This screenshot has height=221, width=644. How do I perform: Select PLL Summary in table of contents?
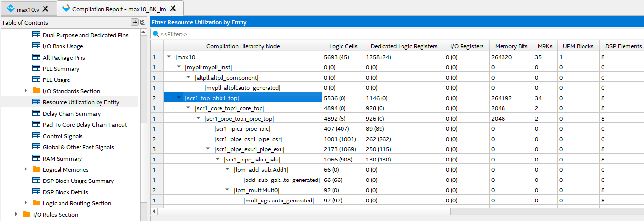coord(61,69)
